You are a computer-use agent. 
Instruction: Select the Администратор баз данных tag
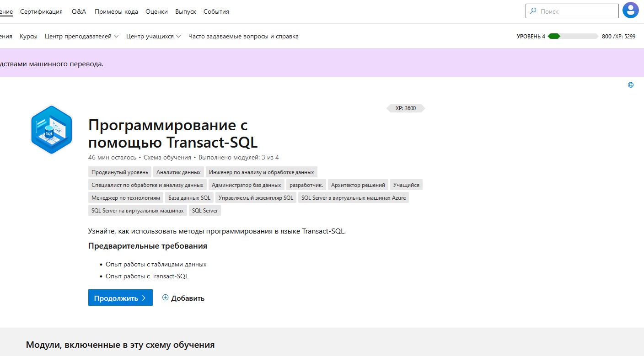click(246, 185)
